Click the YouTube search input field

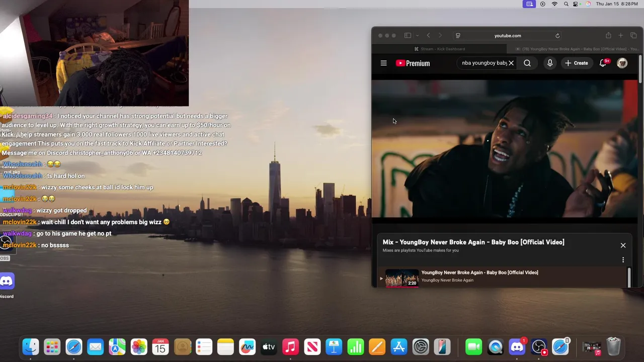484,63
